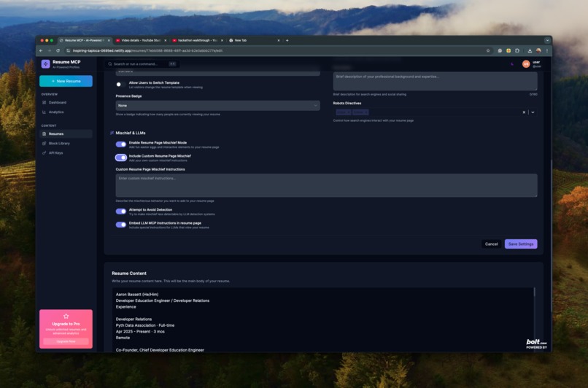Open the browser profile avatar
The height and width of the screenshot is (388, 588).
[x=538, y=50]
